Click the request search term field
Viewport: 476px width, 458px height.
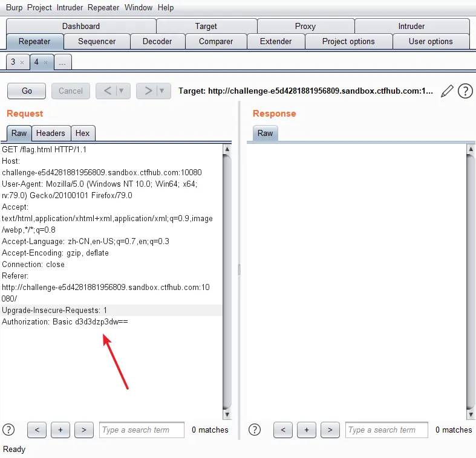142,430
